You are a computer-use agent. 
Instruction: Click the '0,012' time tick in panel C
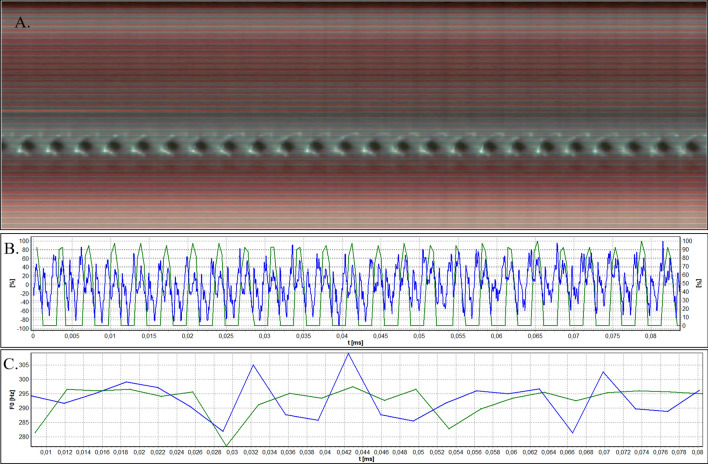pyautogui.click(x=65, y=452)
